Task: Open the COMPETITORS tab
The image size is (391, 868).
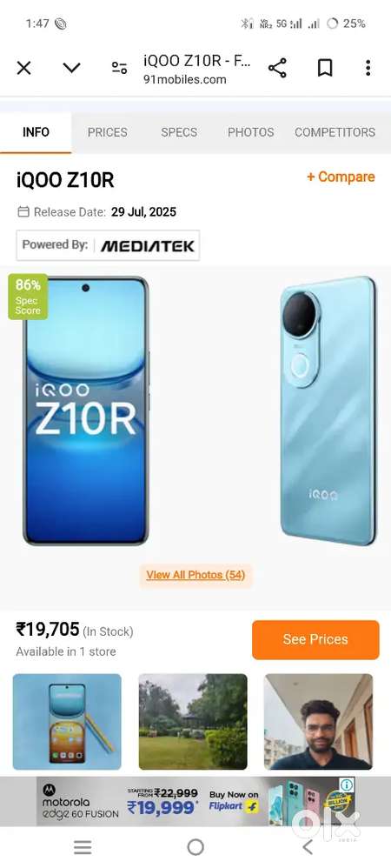Action: click(335, 132)
